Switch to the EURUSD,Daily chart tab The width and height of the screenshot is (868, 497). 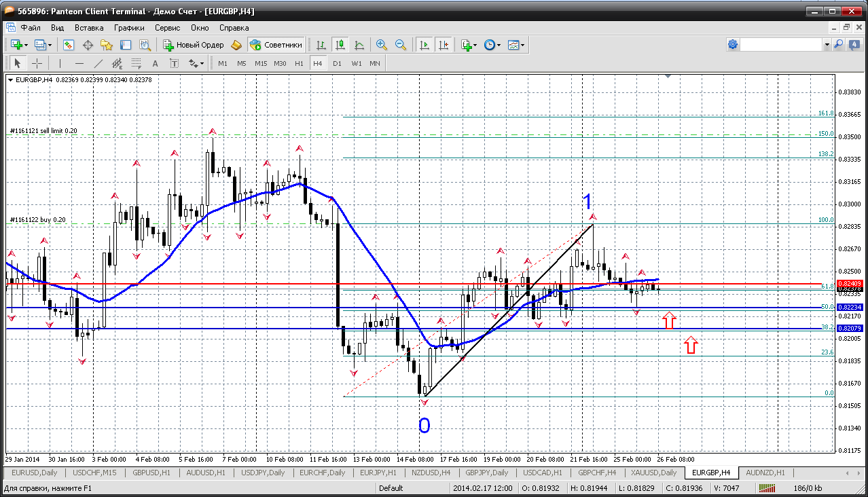coord(34,473)
